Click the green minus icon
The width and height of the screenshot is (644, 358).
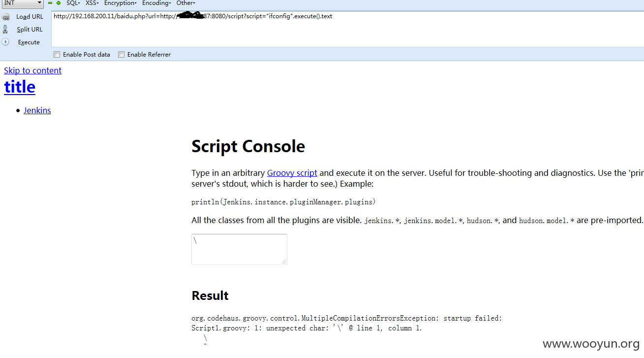(50, 3)
